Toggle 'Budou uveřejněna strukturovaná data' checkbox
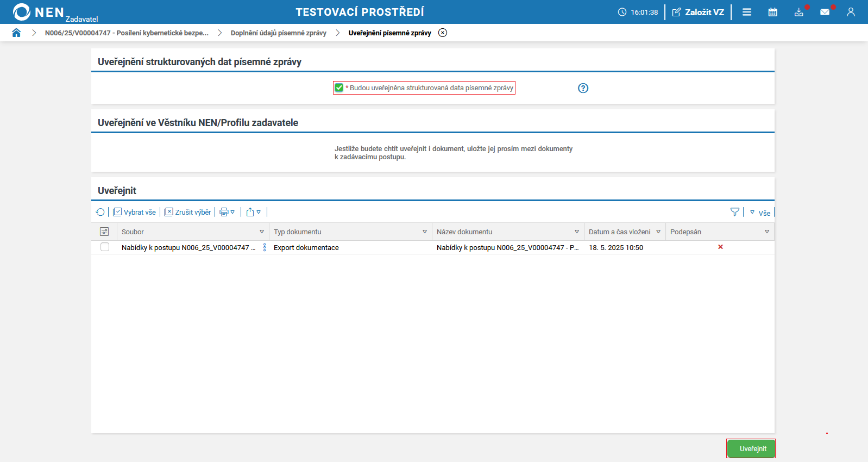Image resolution: width=868 pixels, height=462 pixels. click(339, 88)
